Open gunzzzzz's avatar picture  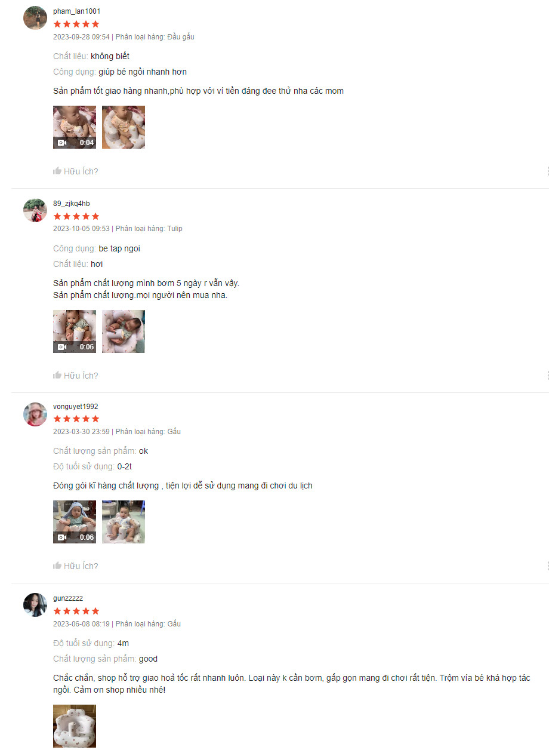coord(35,605)
